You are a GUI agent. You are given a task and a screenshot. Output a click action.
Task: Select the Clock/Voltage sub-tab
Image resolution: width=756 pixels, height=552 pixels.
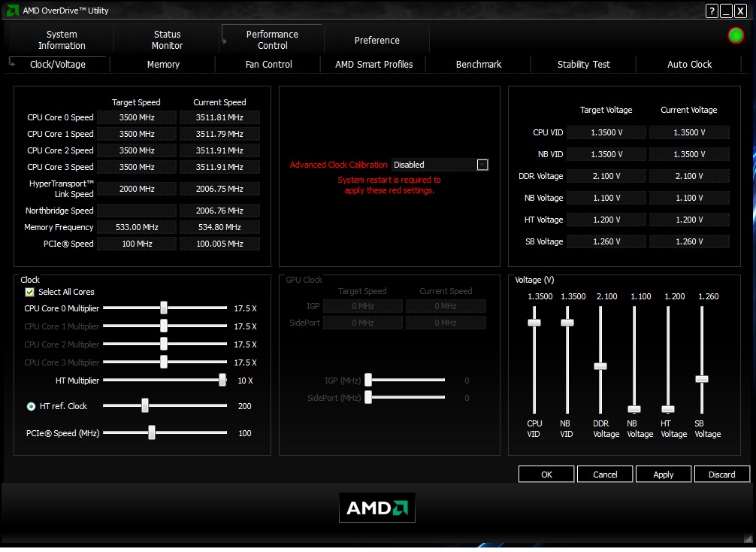(x=58, y=64)
